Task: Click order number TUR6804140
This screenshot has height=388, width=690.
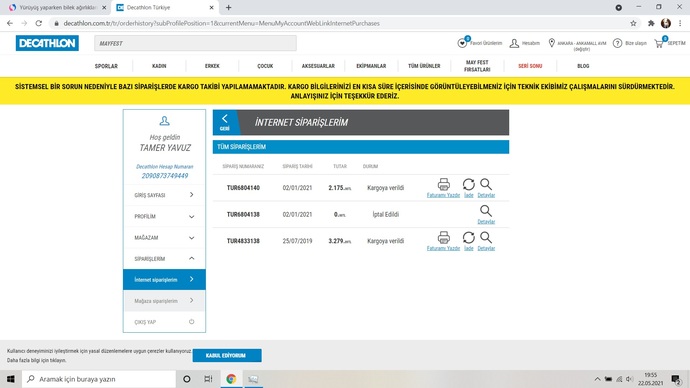Action: tap(243, 188)
